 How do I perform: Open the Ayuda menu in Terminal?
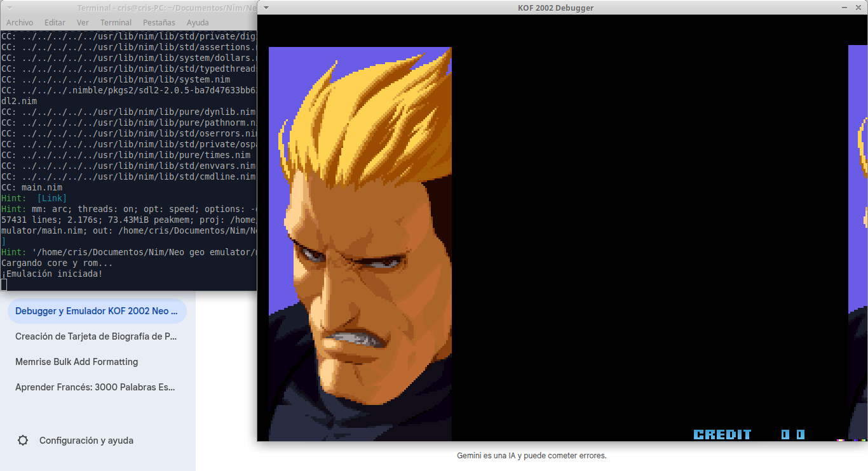(198, 22)
